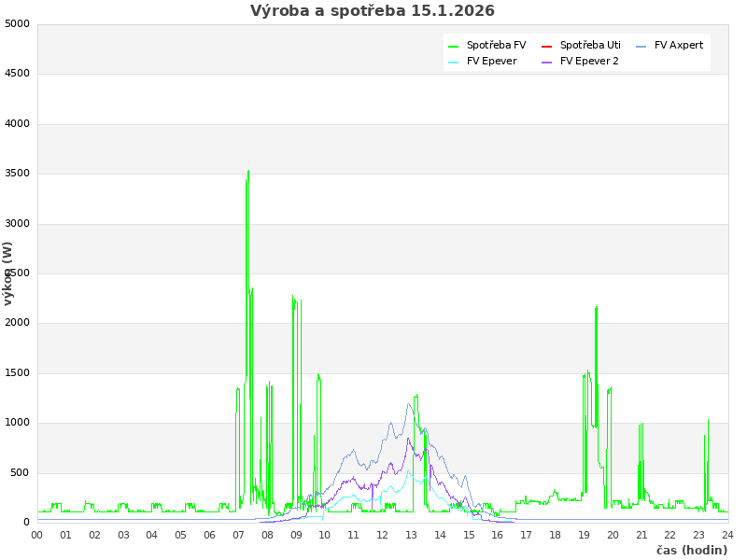The width and height of the screenshot is (747, 560).
Task: Select hour 13 on the time axis
Action: point(411,535)
